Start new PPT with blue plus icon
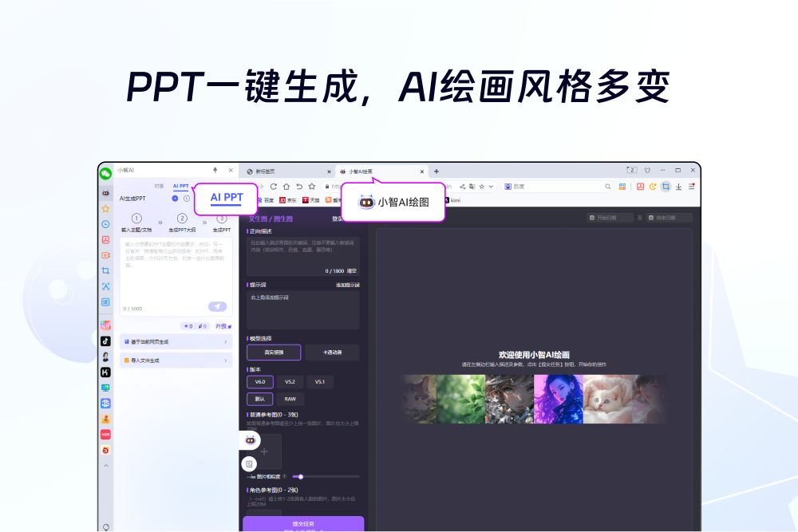Screen dimensions: 798x532 click(x=175, y=199)
